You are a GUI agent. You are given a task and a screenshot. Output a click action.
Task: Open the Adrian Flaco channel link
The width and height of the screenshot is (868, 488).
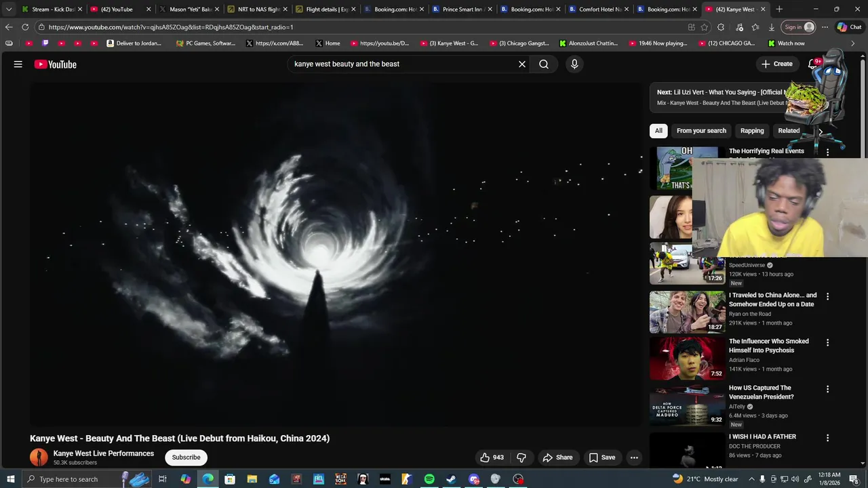tap(744, 360)
